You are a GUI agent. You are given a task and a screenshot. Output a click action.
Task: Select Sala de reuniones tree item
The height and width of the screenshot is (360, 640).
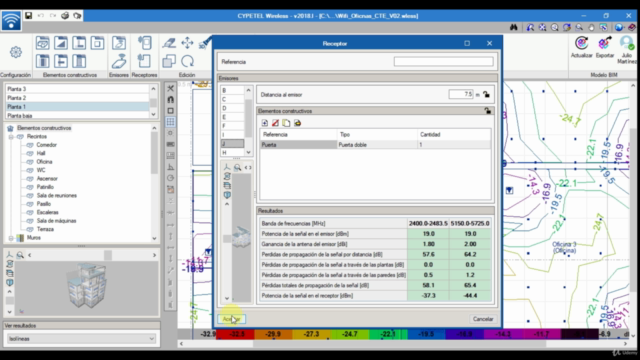pos(57,196)
